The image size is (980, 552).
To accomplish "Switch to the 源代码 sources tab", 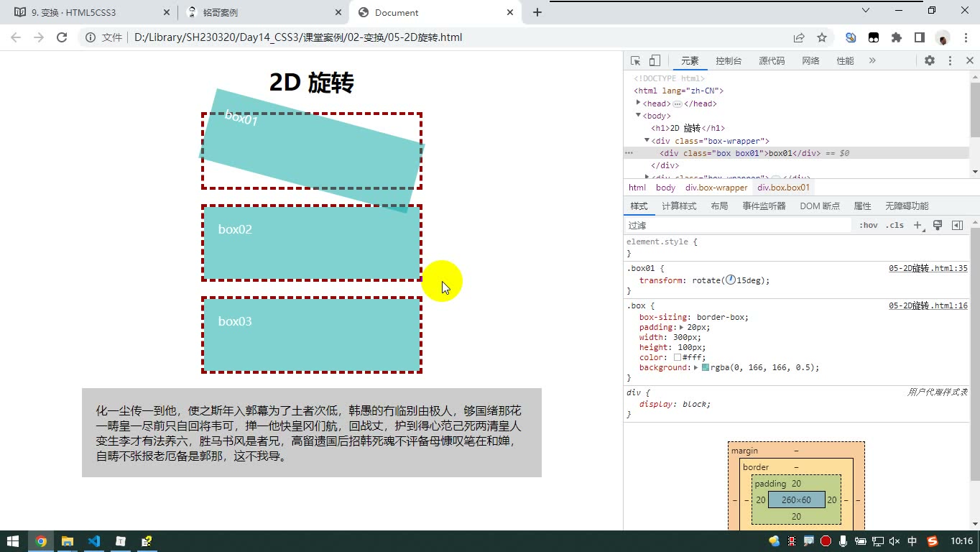I will click(772, 61).
